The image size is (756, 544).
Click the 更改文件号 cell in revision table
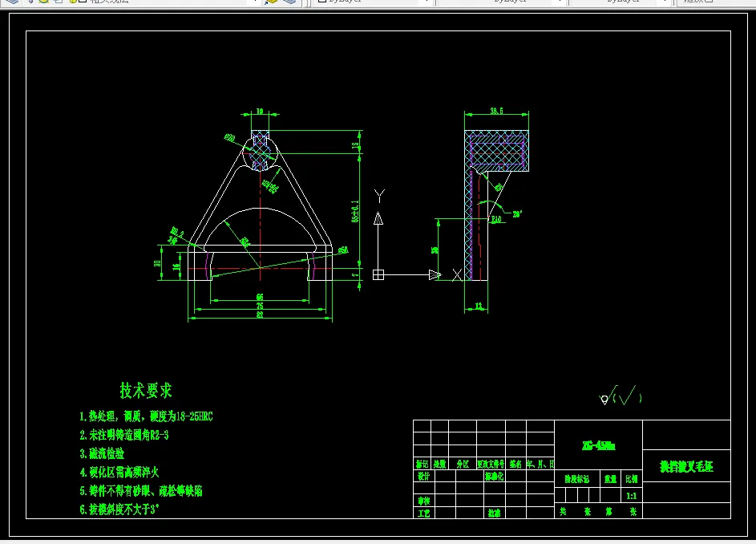491,464
